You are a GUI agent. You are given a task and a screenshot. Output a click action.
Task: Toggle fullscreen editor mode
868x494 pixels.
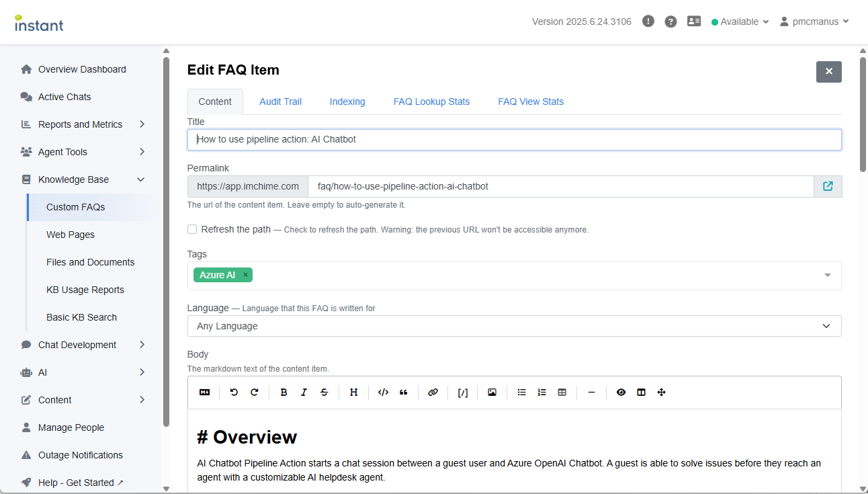tap(662, 393)
